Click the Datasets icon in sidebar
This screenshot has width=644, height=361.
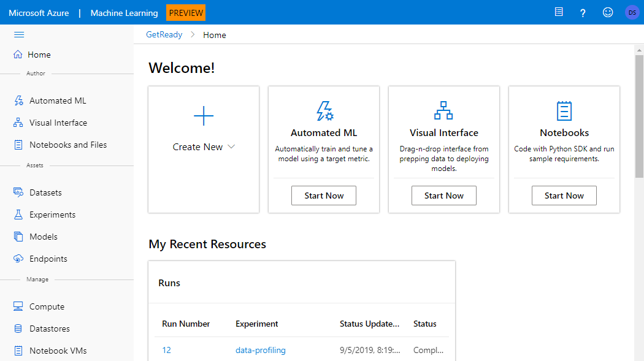point(18,192)
